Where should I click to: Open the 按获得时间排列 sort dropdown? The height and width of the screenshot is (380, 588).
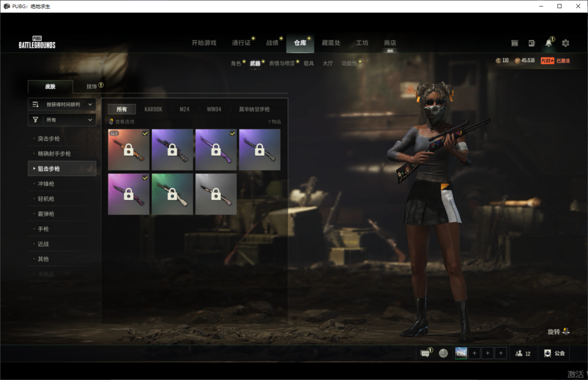[62, 105]
